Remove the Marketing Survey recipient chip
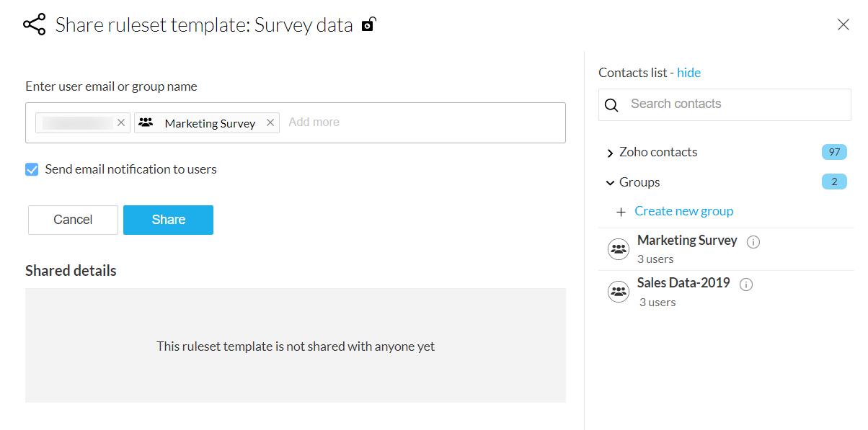Screen dimensions: 868x430 (270, 122)
